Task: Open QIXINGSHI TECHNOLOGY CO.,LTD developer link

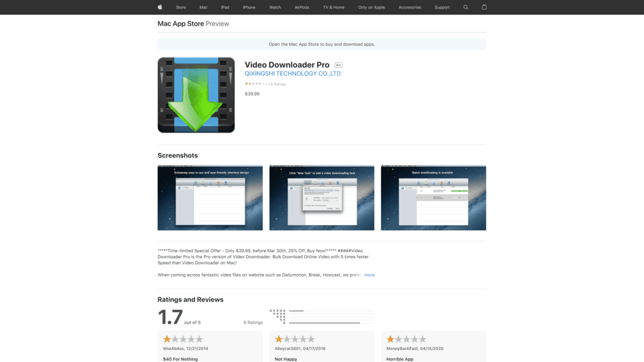Action: pos(293,74)
